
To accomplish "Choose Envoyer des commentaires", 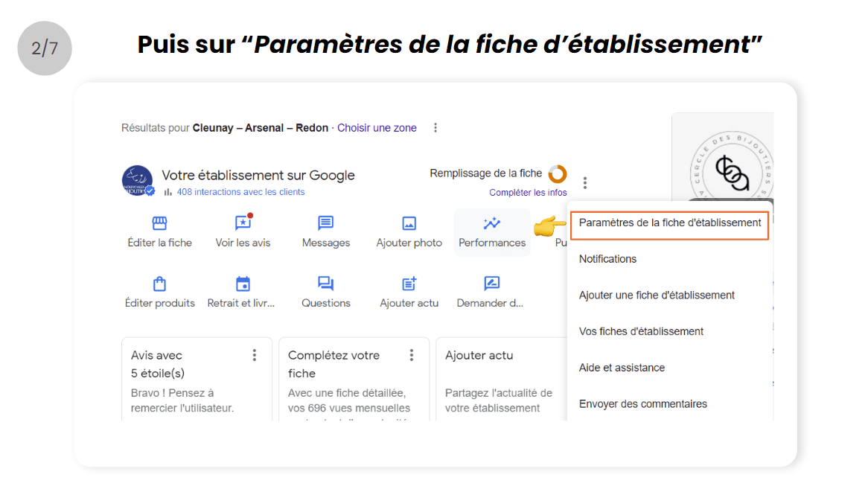I will pyautogui.click(x=642, y=404).
